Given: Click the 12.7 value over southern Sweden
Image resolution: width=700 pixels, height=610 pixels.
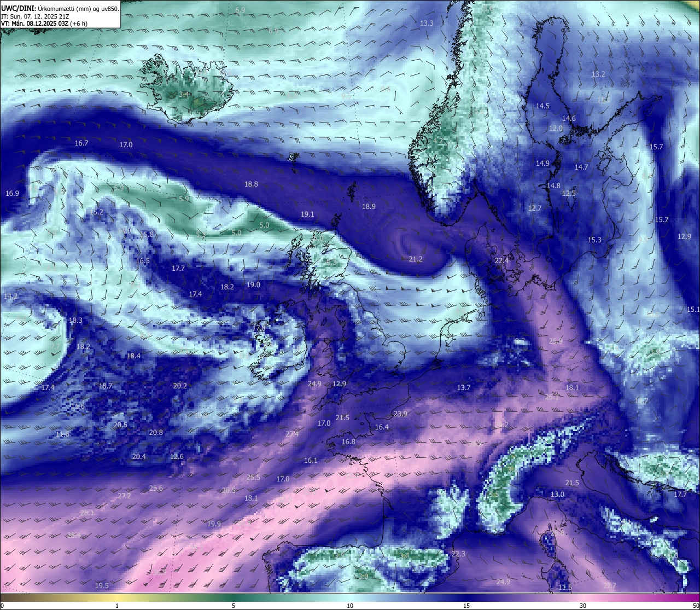Looking at the screenshot, I should [535, 208].
